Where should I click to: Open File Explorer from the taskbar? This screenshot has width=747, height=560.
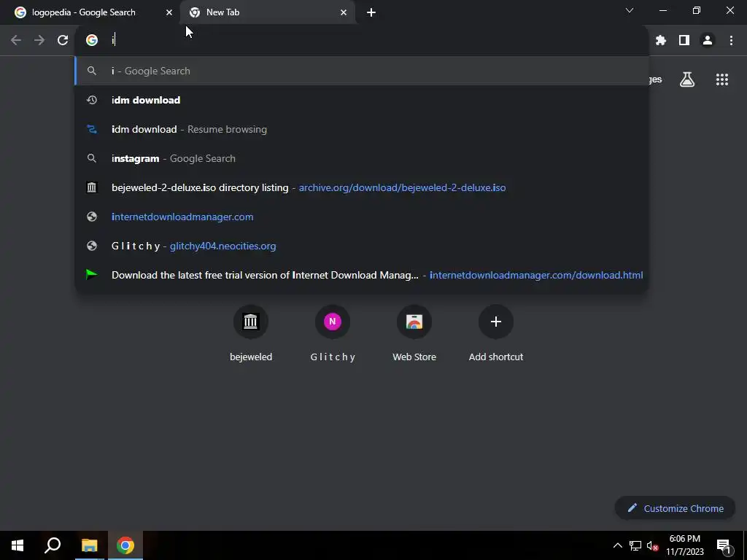(89, 545)
